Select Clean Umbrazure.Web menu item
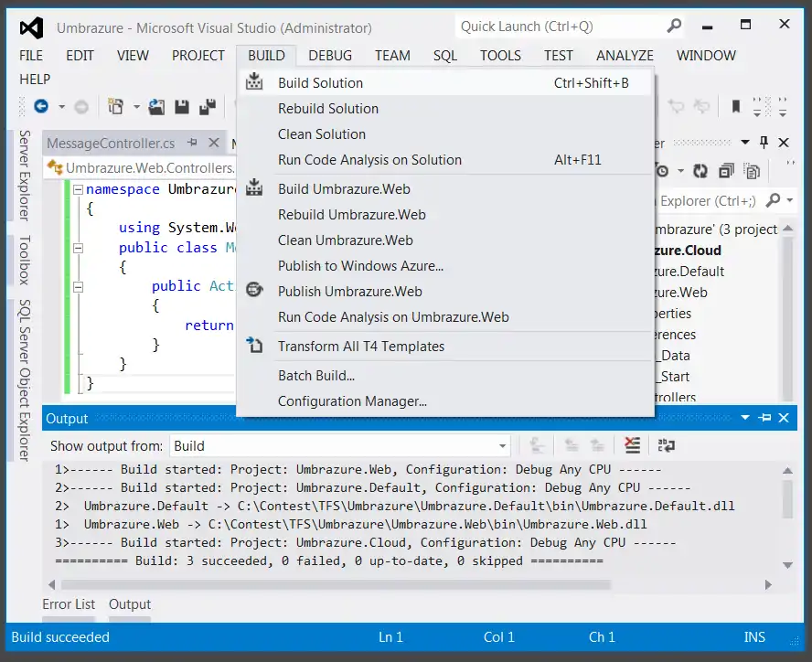Screen dimensions: 812x662 pos(445,240)
